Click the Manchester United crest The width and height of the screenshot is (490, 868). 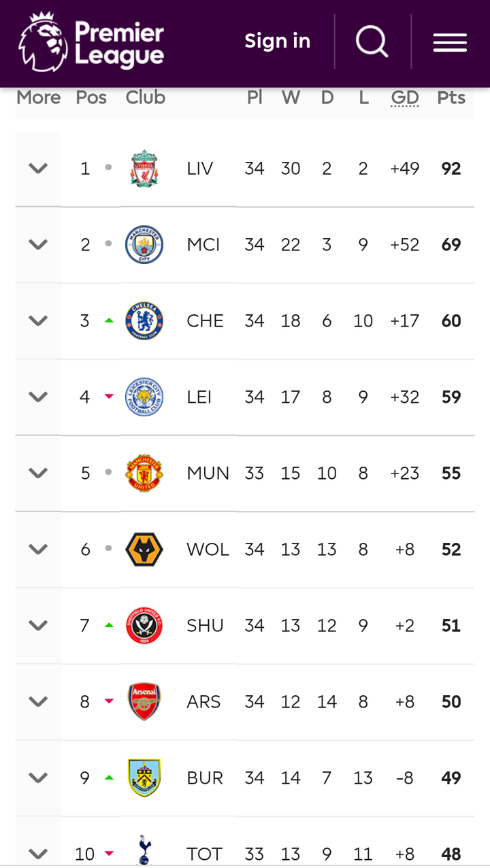point(144,473)
